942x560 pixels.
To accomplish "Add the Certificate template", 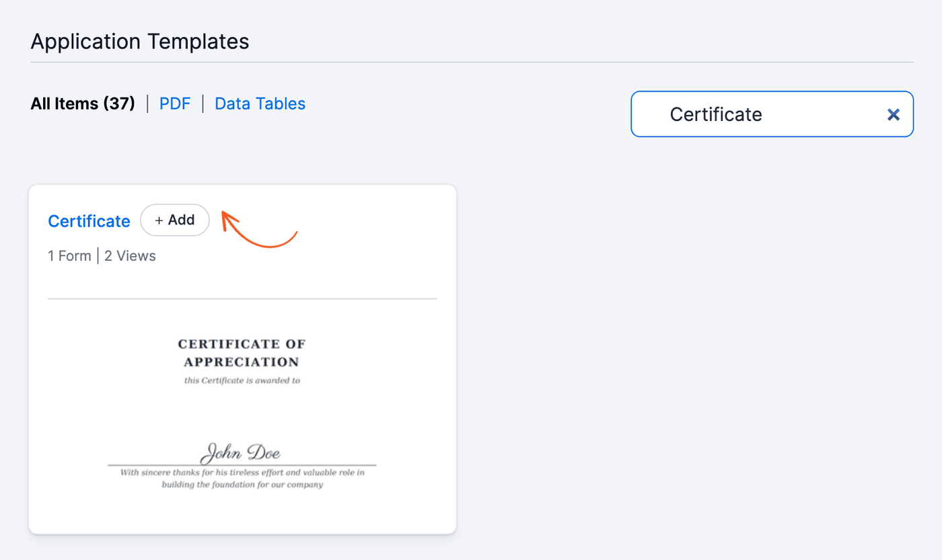I will (175, 220).
